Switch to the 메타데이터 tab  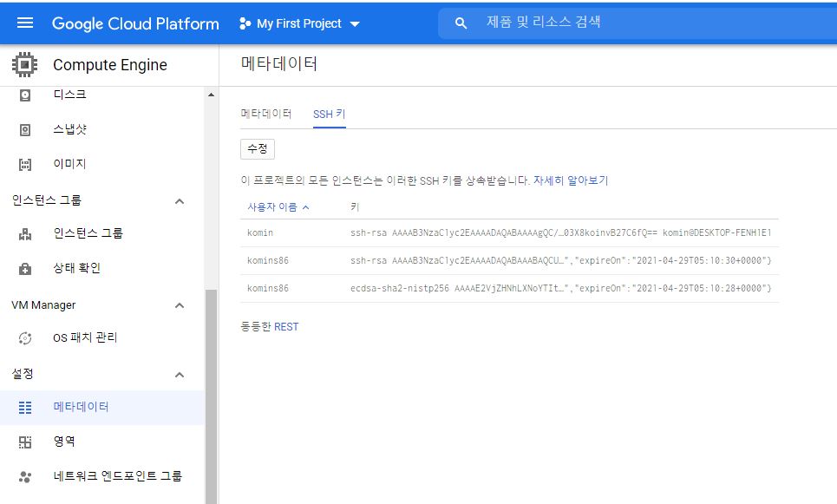[265, 114]
